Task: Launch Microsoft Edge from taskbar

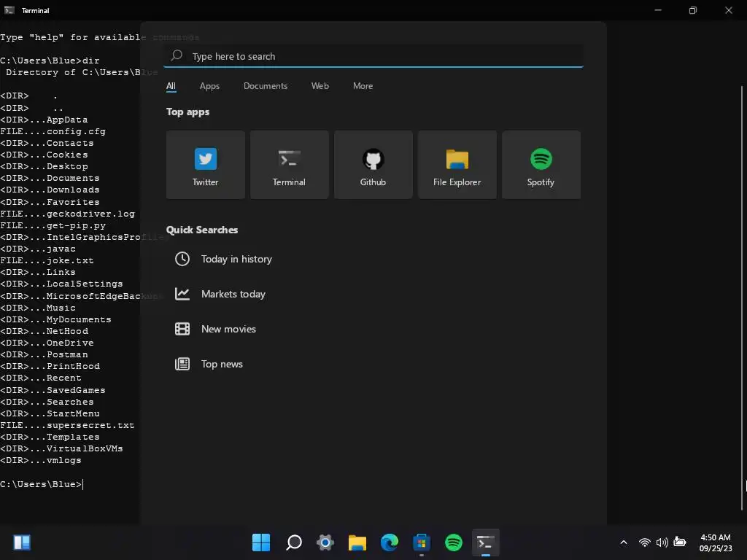Action: (390, 542)
